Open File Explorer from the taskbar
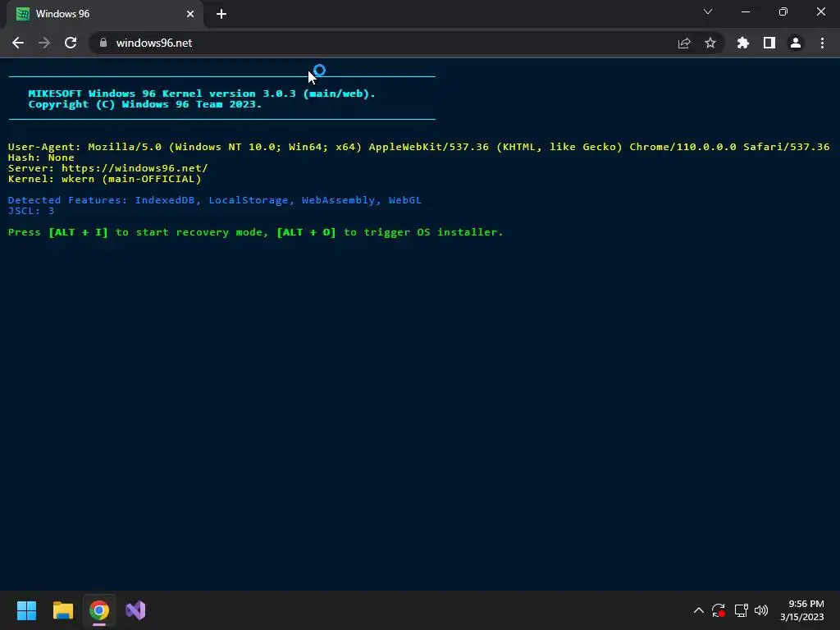 [x=62, y=610]
